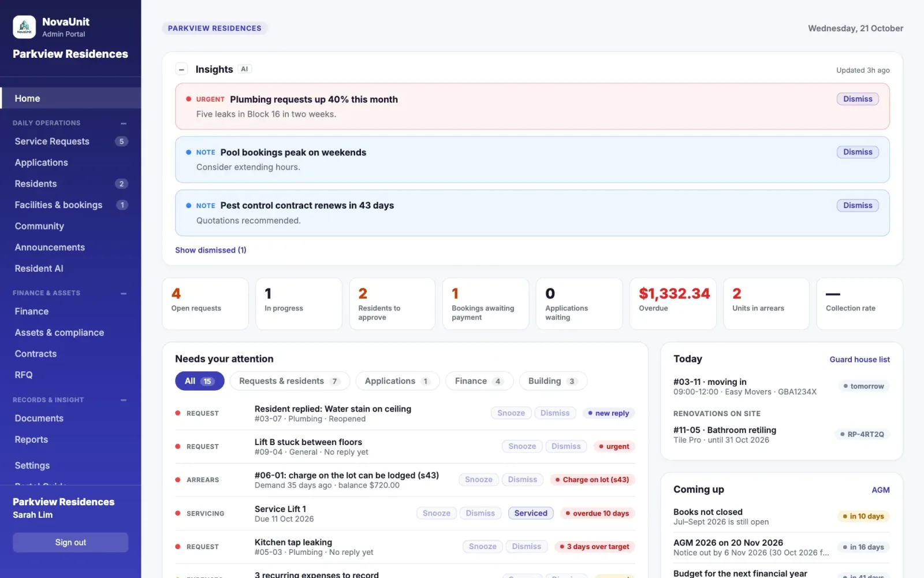The width and height of the screenshot is (924, 578).
Task: Expand Show dismissed (1) insights
Action: (211, 250)
